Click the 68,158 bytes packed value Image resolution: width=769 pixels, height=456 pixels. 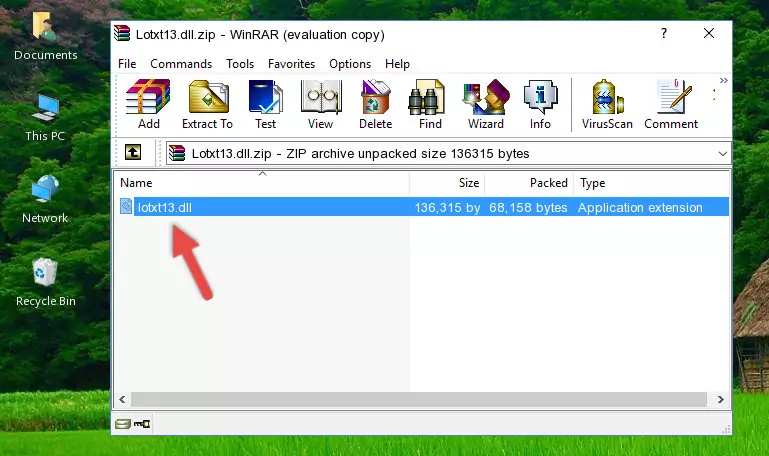[x=528, y=207]
